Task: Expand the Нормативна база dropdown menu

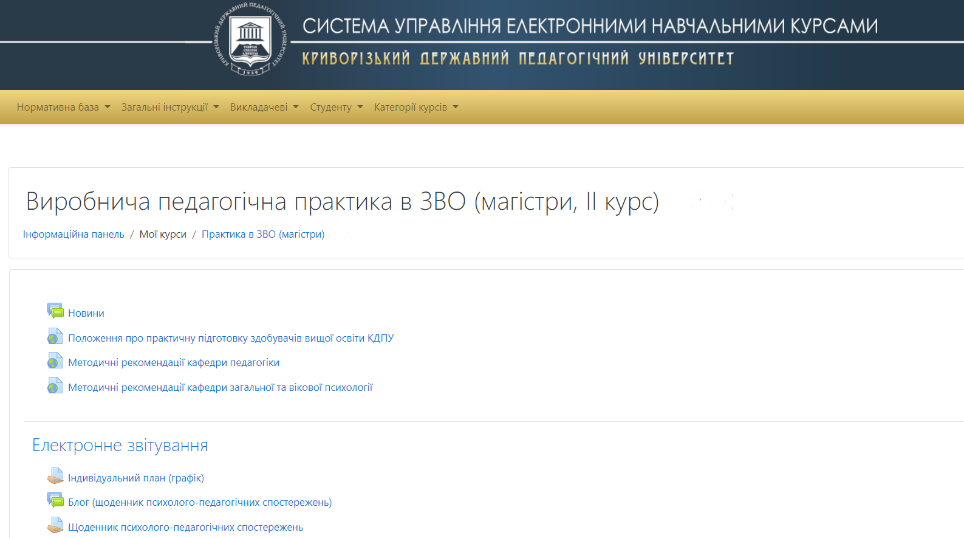Action: (x=63, y=107)
